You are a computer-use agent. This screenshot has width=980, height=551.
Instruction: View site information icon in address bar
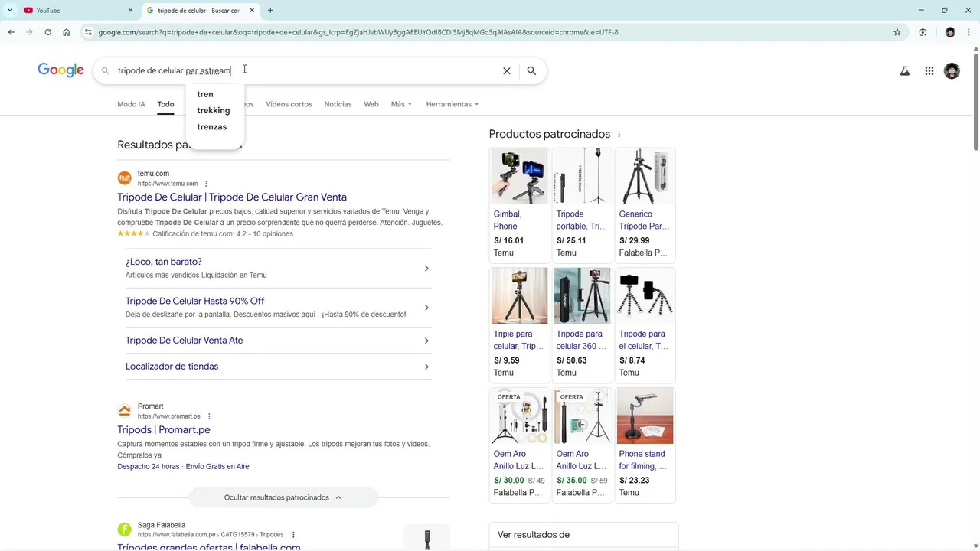(x=88, y=32)
